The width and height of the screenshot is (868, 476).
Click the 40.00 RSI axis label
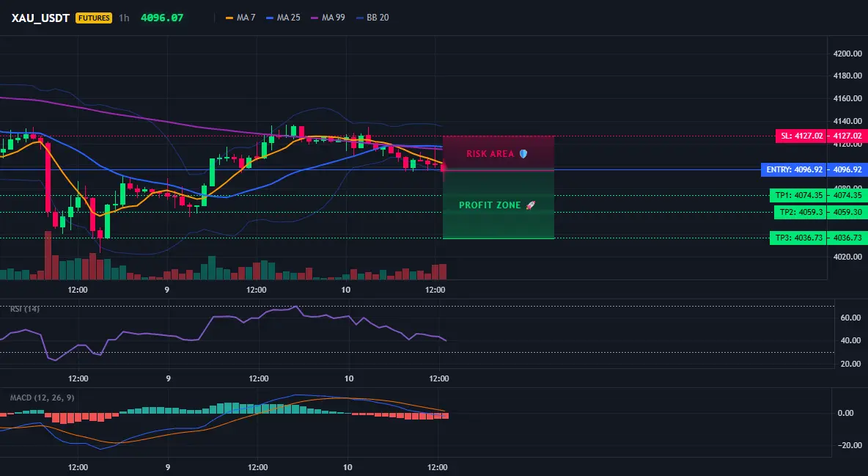pyautogui.click(x=850, y=340)
